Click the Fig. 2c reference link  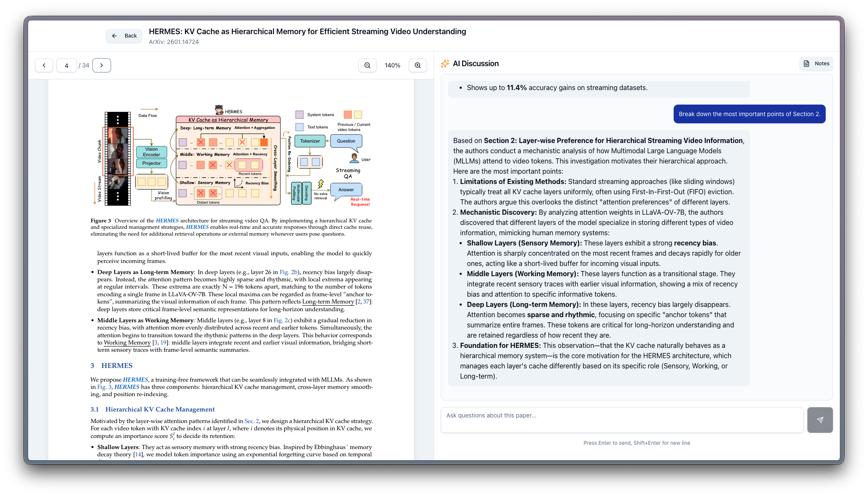tap(282, 320)
